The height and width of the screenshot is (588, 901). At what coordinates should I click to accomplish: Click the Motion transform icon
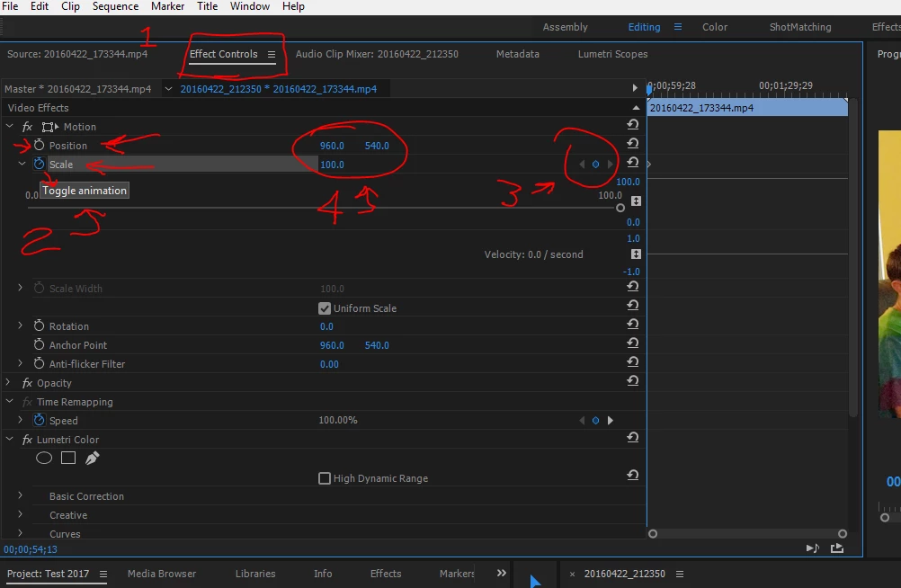click(50, 127)
